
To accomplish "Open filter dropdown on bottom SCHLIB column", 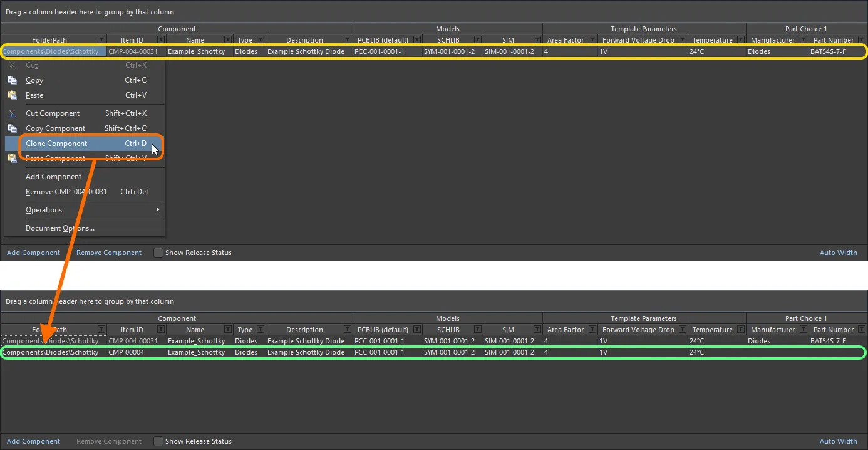I will tap(478, 330).
